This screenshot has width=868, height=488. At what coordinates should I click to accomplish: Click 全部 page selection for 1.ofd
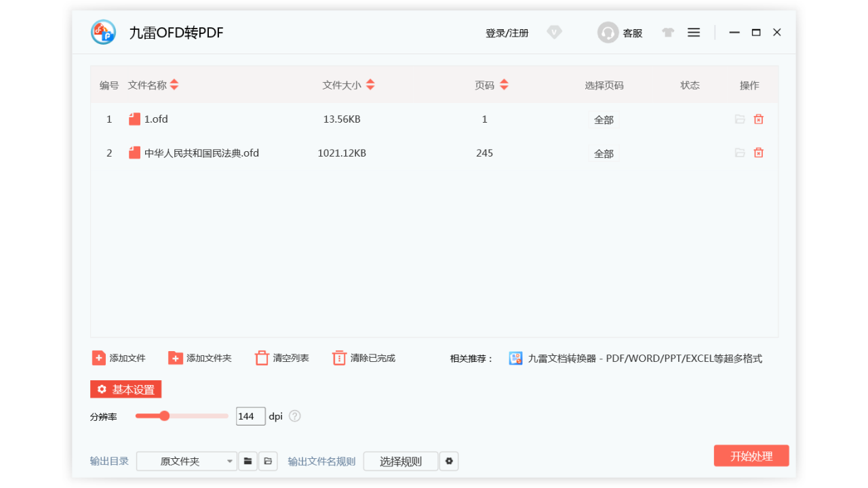click(603, 119)
